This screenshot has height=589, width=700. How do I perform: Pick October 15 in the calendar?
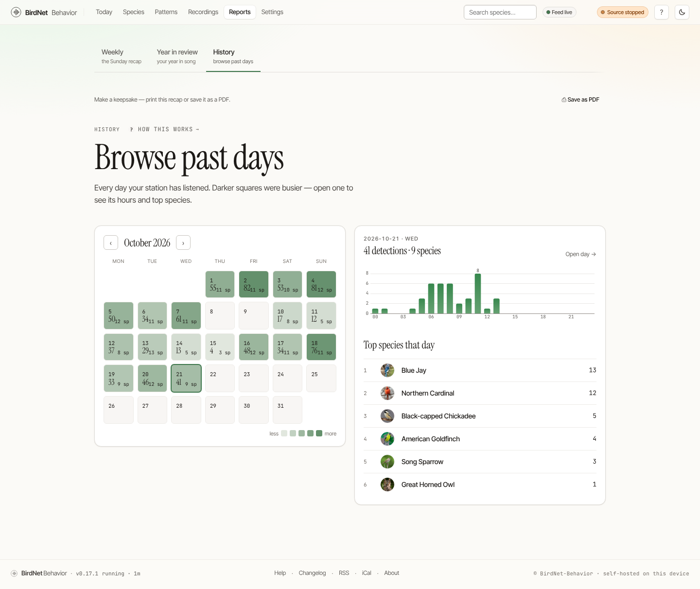tap(220, 347)
